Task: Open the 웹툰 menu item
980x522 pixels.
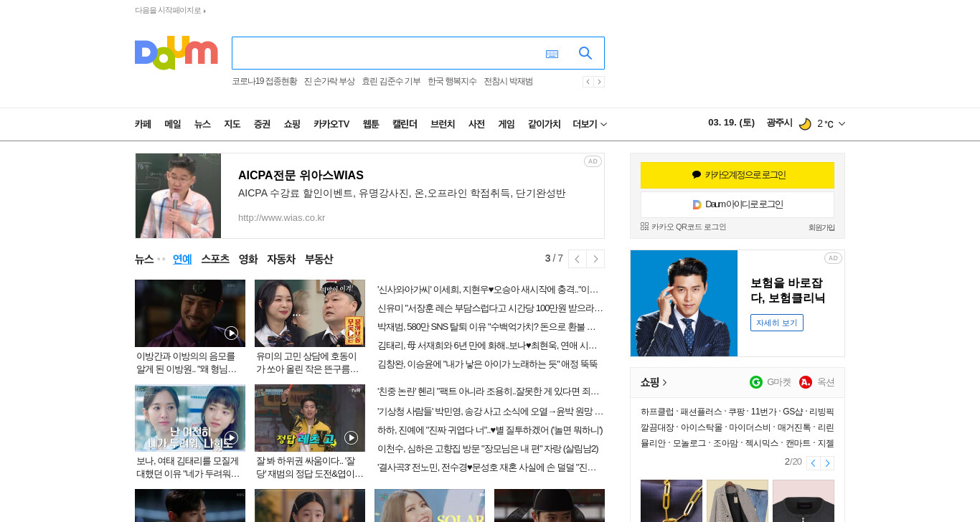Action: pos(370,124)
